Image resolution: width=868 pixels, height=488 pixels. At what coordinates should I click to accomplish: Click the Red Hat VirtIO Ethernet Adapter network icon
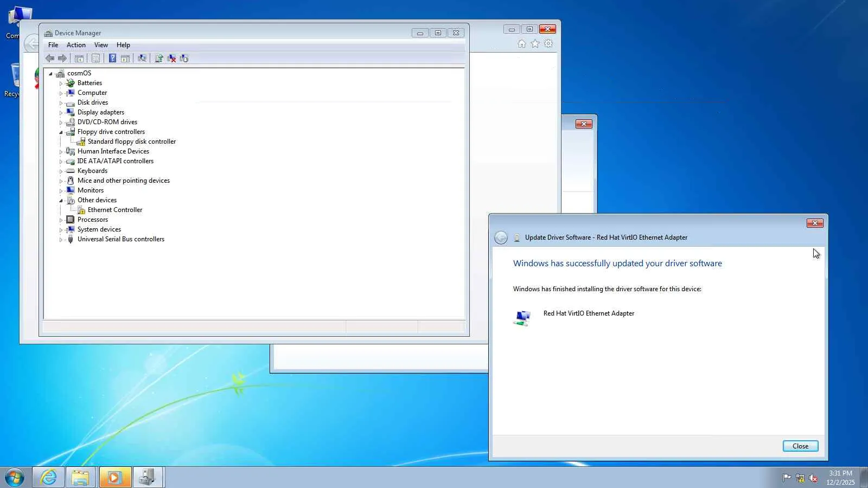522,318
